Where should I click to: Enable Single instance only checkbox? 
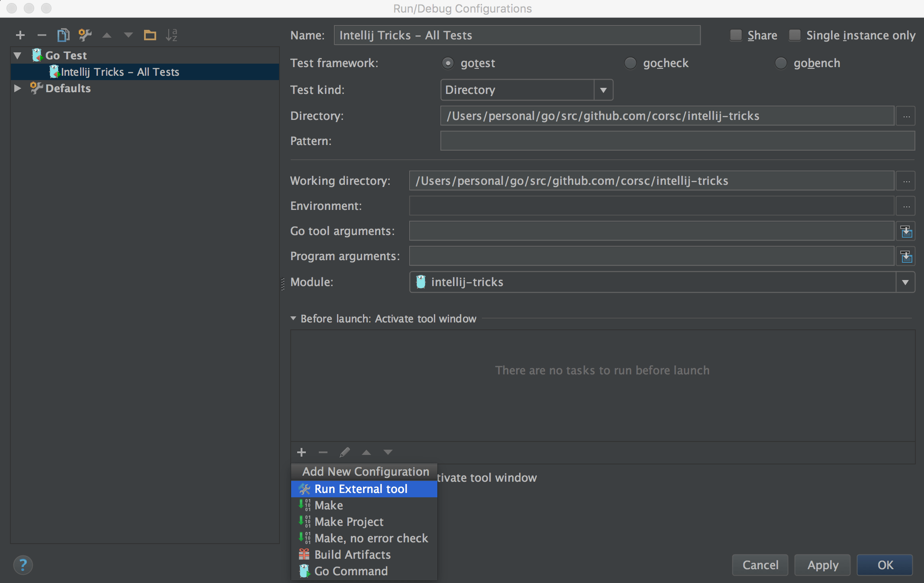[795, 35]
